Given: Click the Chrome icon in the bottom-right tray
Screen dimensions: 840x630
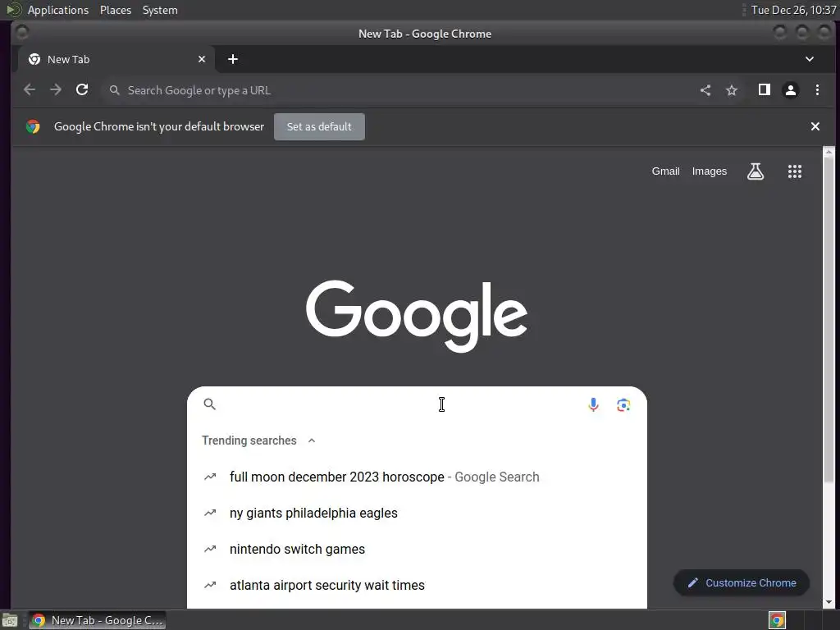Looking at the screenshot, I should (x=777, y=620).
